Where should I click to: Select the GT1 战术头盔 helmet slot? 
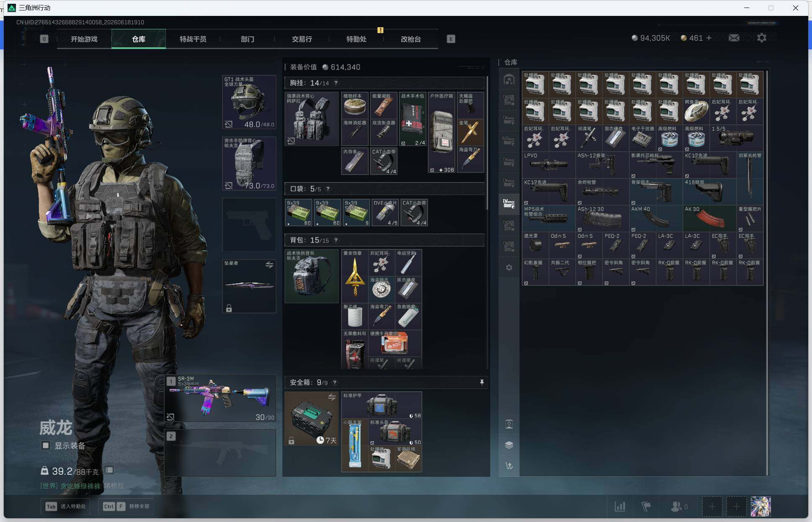(249, 102)
